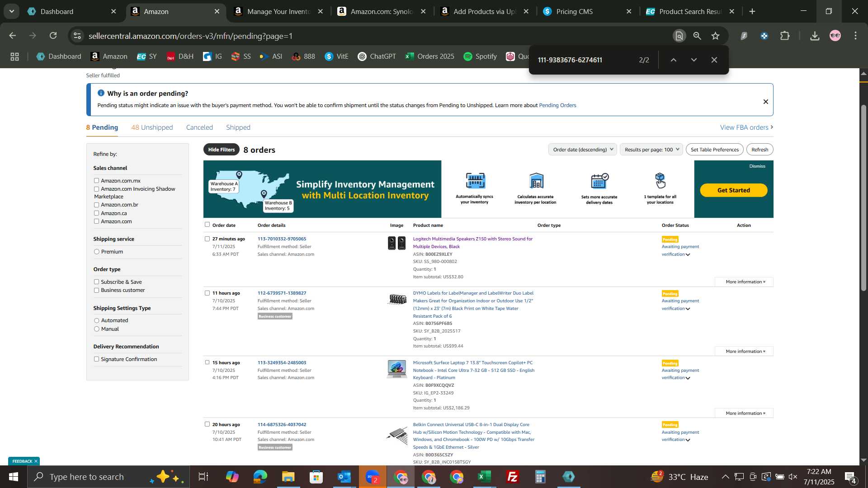This screenshot has height=488, width=868.
Task: Open the D&H bookmark
Action: (180, 56)
